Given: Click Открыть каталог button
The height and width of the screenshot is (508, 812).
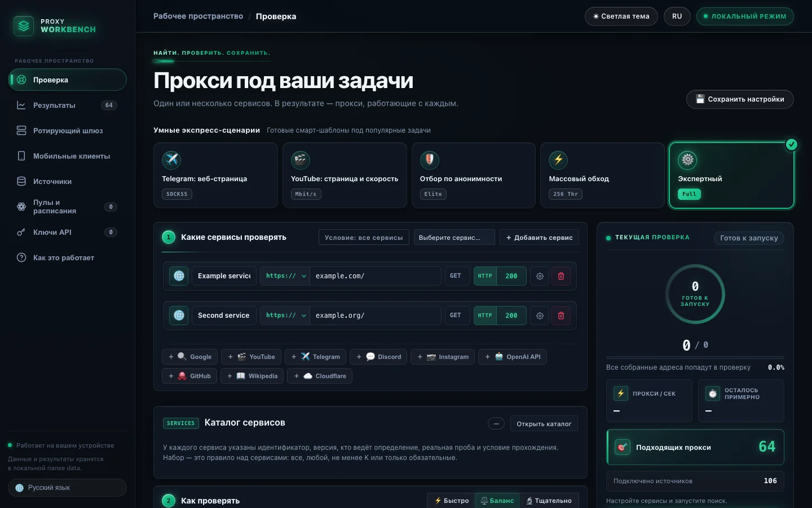Looking at the screenshot, I should [x=544, y=424].
